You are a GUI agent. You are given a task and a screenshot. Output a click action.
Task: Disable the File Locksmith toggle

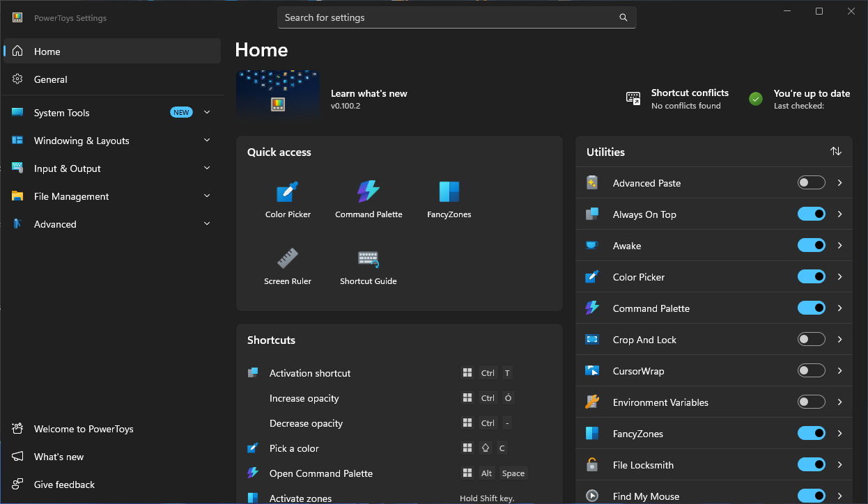click(x=812, y=464)
